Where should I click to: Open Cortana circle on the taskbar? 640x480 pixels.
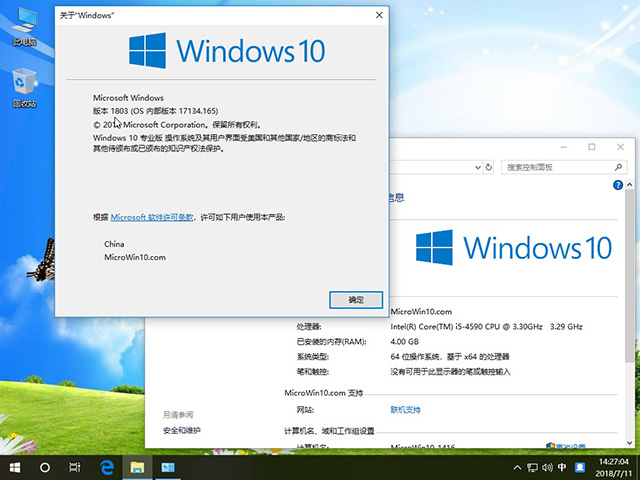coord(45,468)
